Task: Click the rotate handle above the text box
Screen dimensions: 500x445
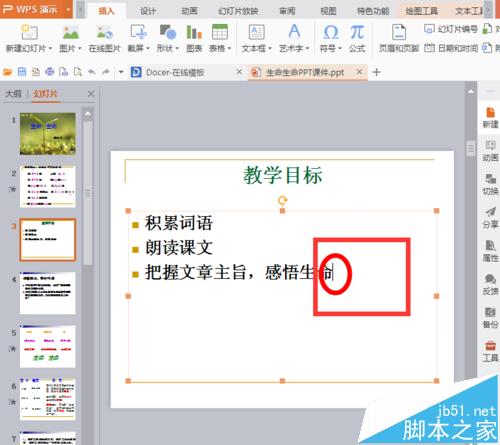Action: 282,200
